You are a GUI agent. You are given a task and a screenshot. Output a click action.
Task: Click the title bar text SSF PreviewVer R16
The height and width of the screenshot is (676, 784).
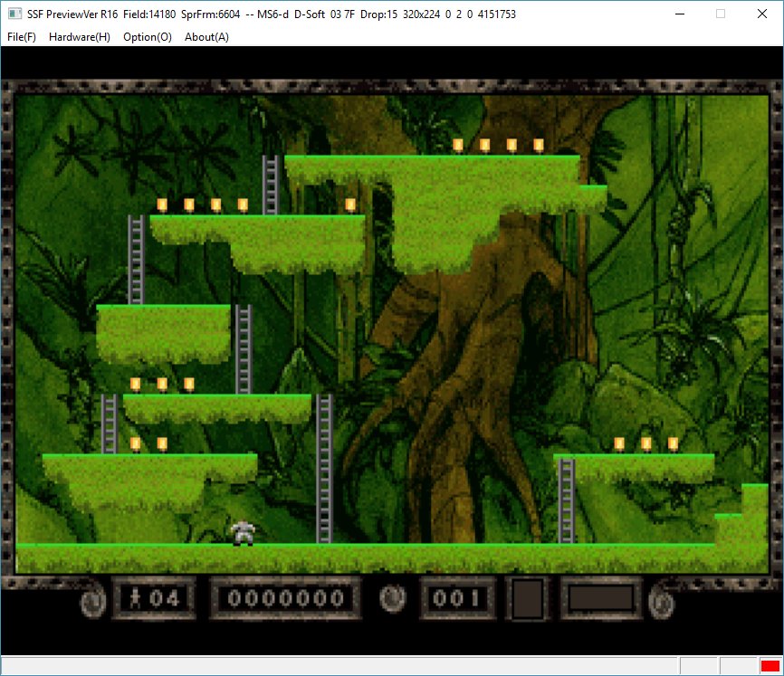pyautogui.click(x=72, y=14)
